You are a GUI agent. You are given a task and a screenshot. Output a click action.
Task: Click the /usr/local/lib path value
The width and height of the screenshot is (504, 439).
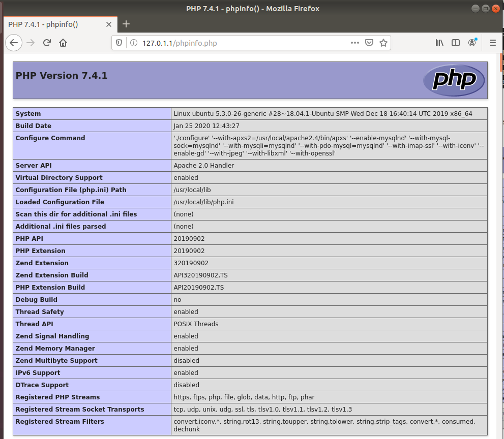click(192, 190)
